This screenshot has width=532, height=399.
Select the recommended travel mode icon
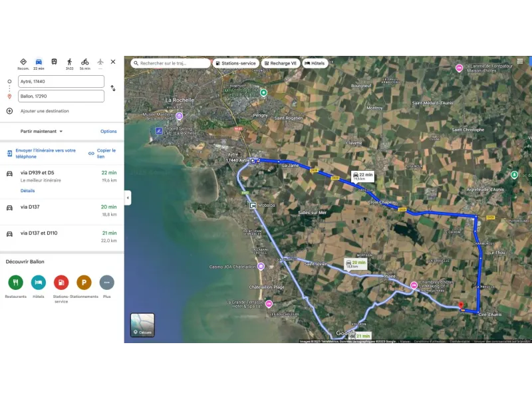[23, 63]
